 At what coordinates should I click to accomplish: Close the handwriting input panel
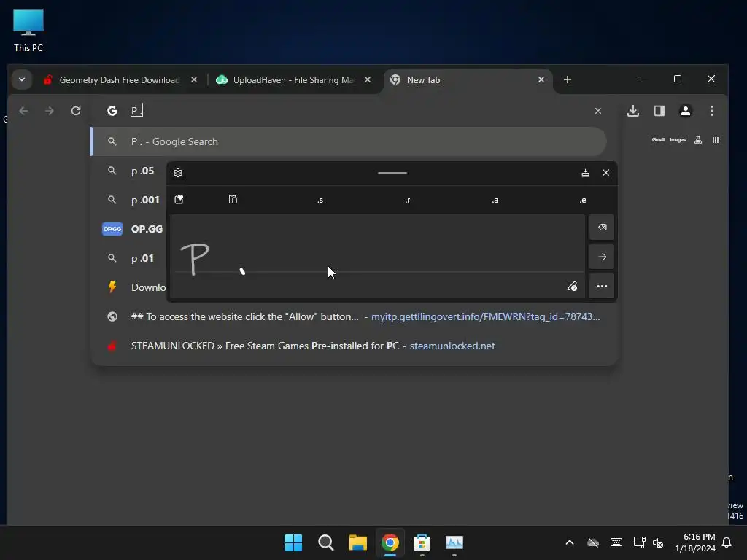pos(606,173)
